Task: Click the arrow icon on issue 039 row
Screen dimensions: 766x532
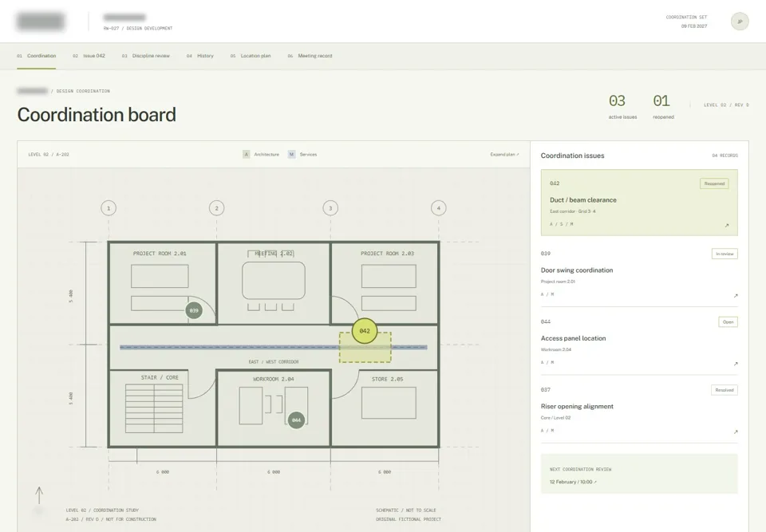Action: (x=736, y=296)
